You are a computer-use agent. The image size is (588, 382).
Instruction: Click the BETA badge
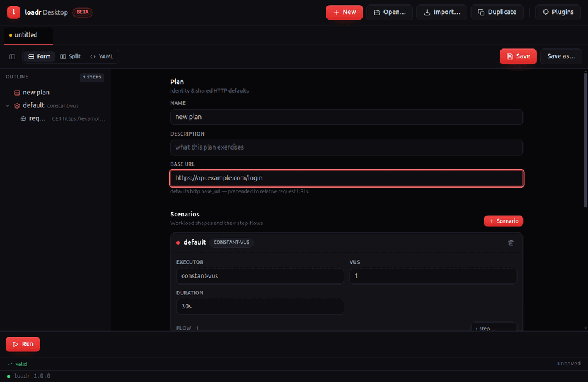(83, 12)
